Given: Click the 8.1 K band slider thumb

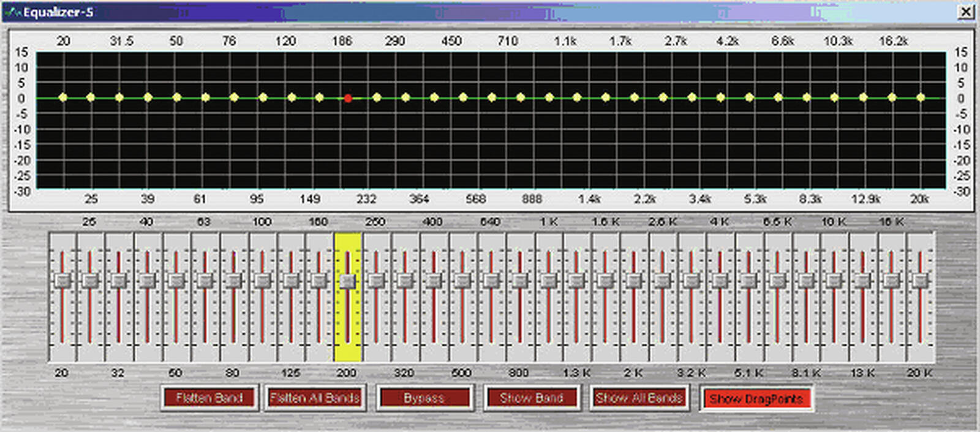Looking at the screenshot, I should click(x=806, y=281).
